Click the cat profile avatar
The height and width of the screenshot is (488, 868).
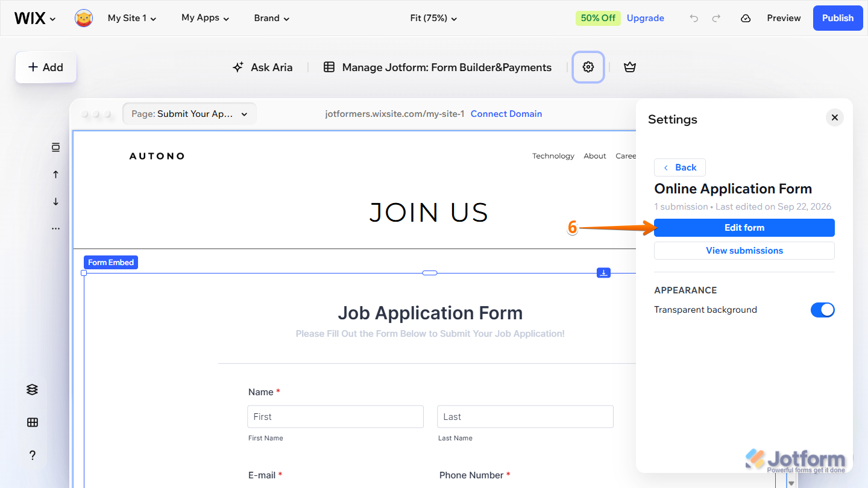(84, 18)
